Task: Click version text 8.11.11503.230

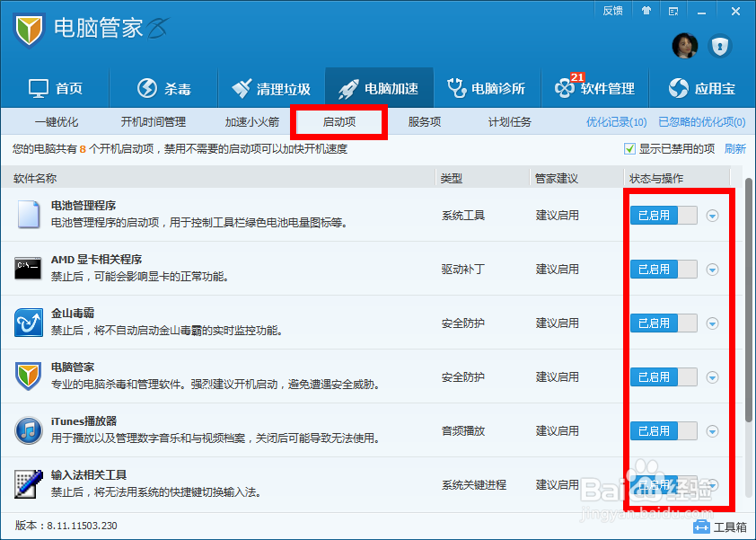Action: 82,526
